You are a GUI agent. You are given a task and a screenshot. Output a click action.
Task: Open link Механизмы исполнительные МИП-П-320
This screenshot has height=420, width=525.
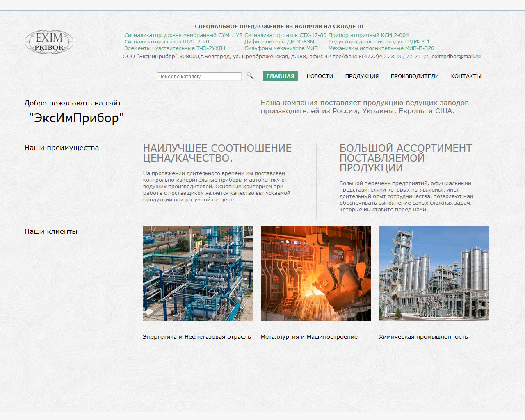click(x=381, y=48)
